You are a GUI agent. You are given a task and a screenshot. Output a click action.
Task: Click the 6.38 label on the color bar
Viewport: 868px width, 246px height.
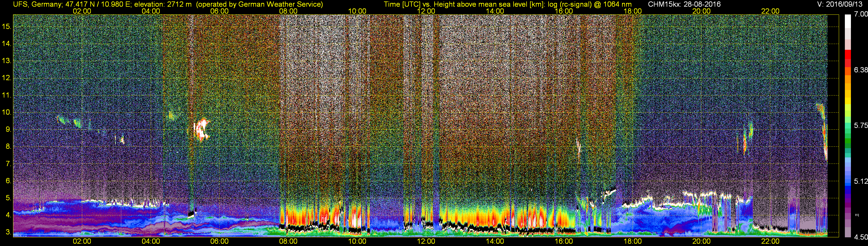click(860, 70)
